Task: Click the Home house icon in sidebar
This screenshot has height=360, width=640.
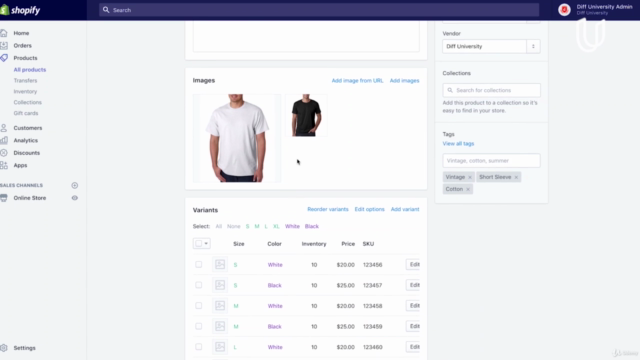Action: pos(4,33)
